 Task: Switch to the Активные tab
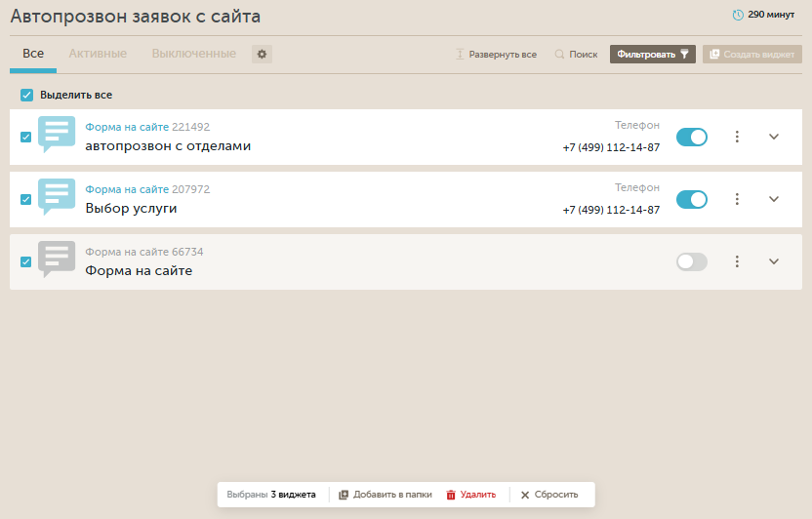pos(98,54)
